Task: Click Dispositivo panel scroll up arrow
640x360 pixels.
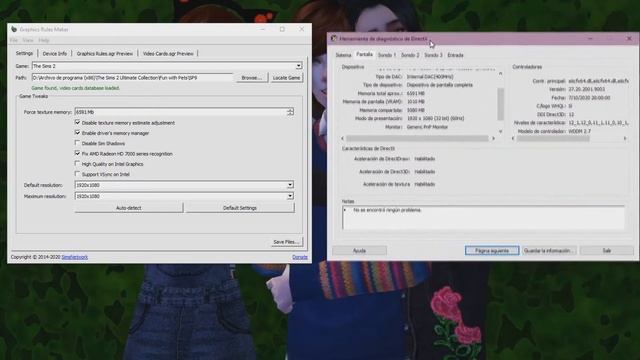Action: tap(500, 74)
